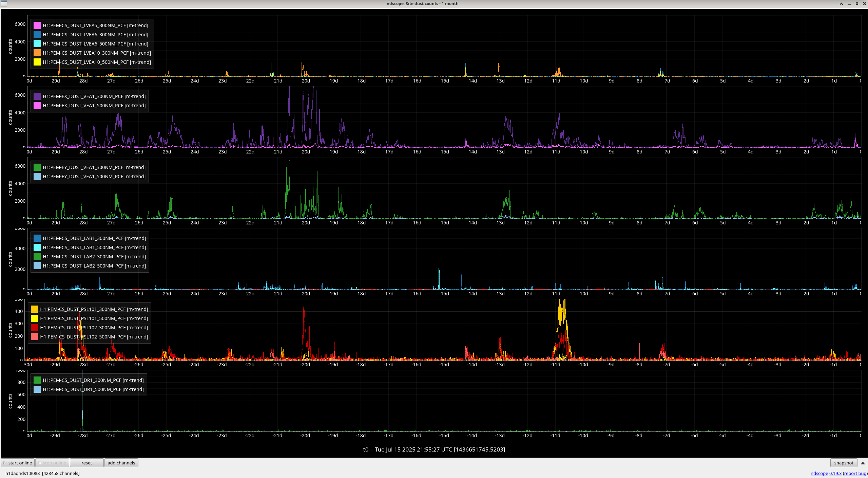868x478 pixels.
Task: Open the report bug link
Action: click(x=855, y=473)
